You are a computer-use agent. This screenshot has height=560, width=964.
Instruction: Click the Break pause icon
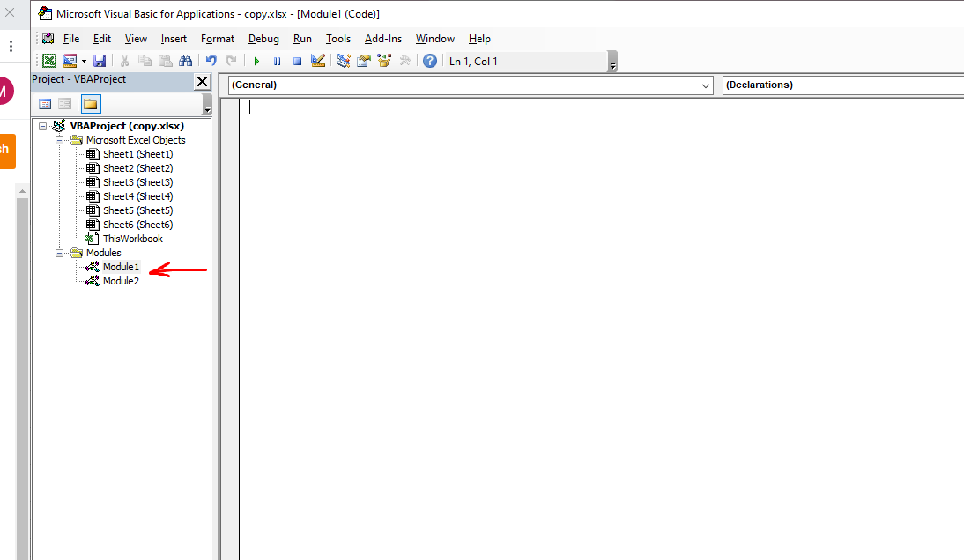(278, 61)
